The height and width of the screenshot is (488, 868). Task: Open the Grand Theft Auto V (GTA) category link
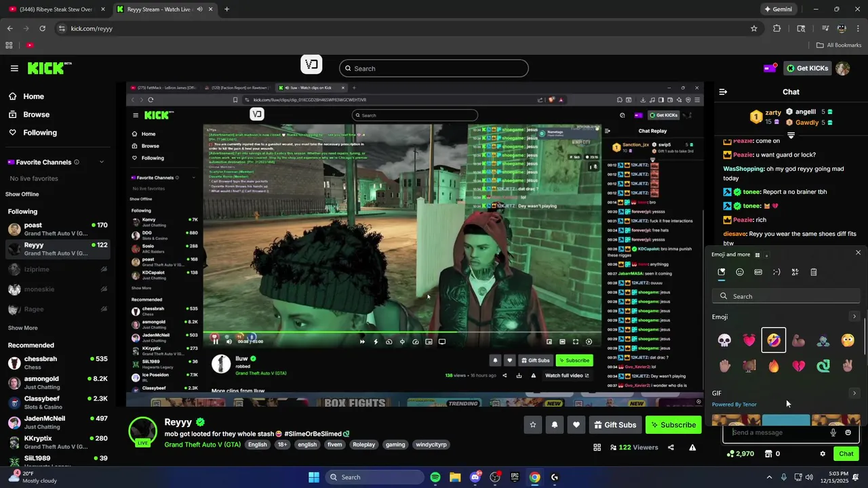click(202, 445)
